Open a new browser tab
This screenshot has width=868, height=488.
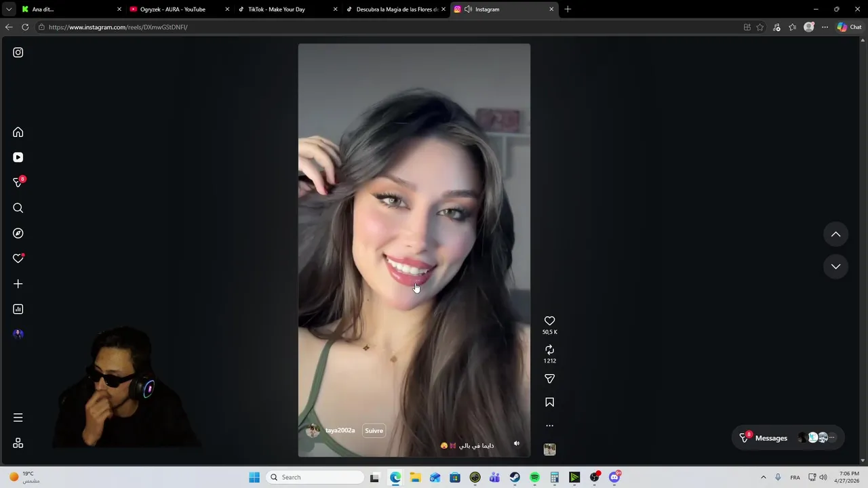click(568, 9)
